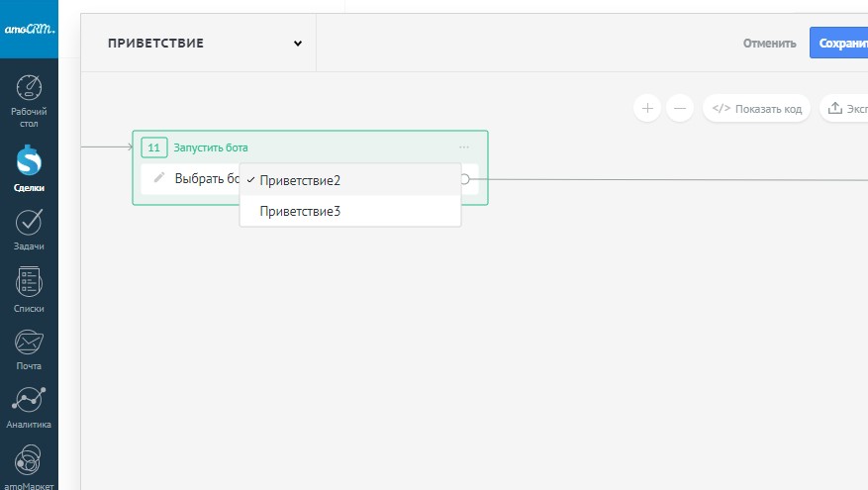Open the amoМаркет marketplace icon
868x490 pixels.
tap(29, 460)
